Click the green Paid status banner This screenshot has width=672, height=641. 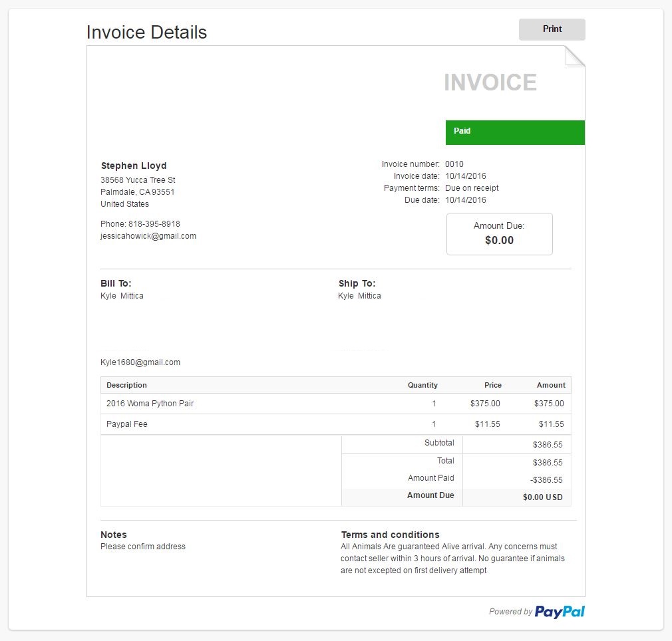515,132
